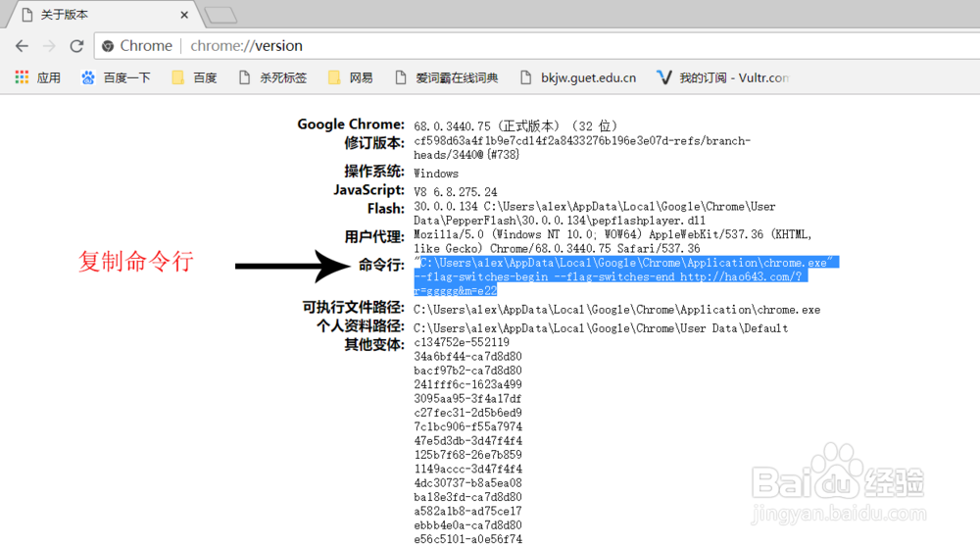Screen dimensions: 980x547
Task: Click variation c27fec31-2d5b6ed9
Action: pos(467,413)
